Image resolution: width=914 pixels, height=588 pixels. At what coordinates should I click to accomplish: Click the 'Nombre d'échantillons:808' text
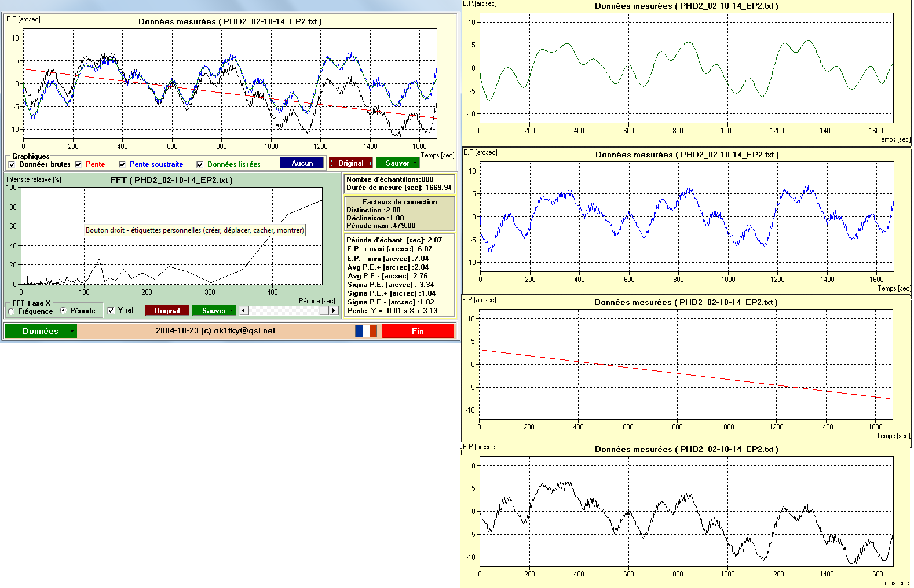390,179
